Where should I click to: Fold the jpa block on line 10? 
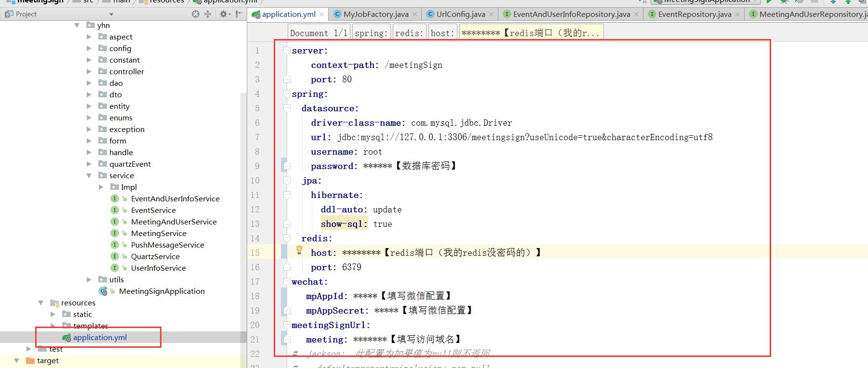[x=287, y=180]
